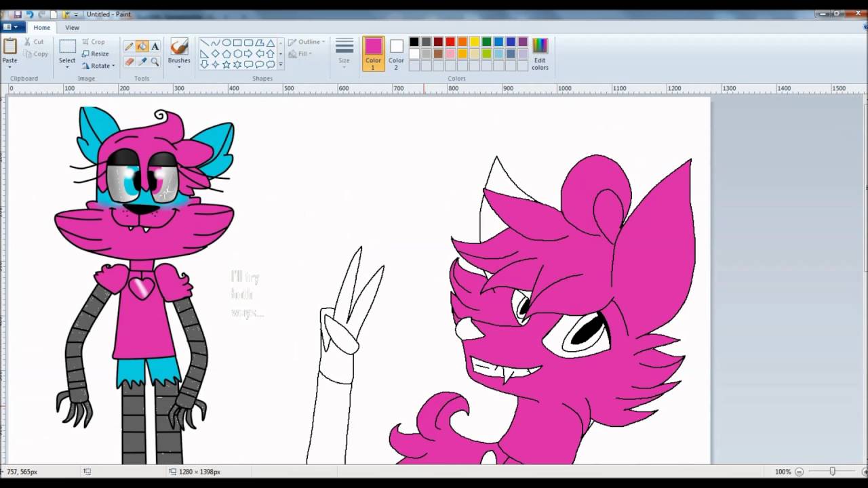868x488 pixels.
Task: Select the Fill with color bucket tool
Action: [x=142, y=47]
